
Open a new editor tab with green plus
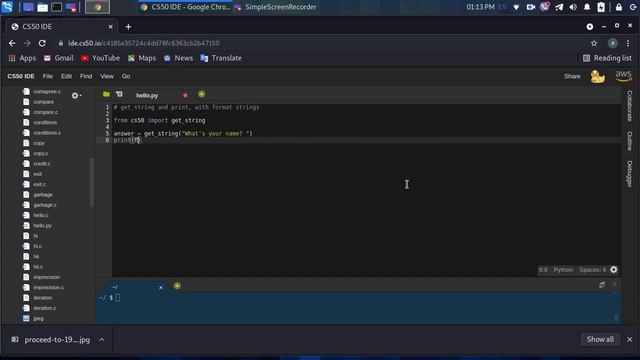(202, 94)
